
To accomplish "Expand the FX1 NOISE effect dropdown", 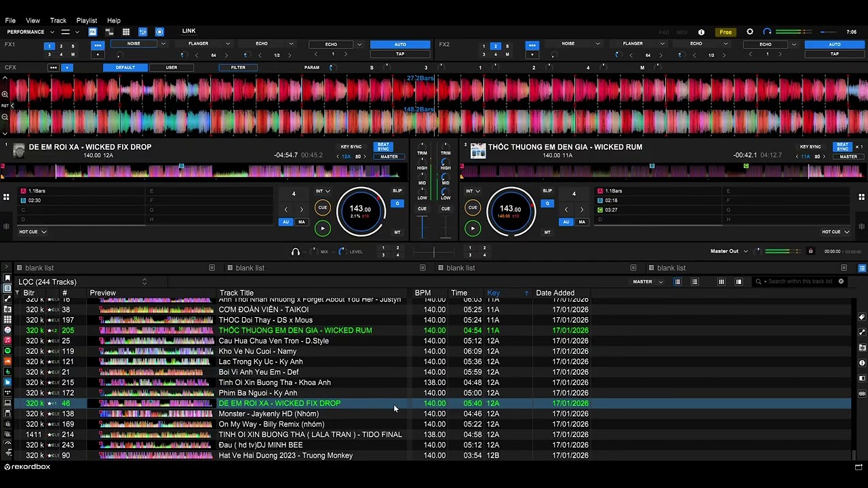I will click(x=163, y=43).
